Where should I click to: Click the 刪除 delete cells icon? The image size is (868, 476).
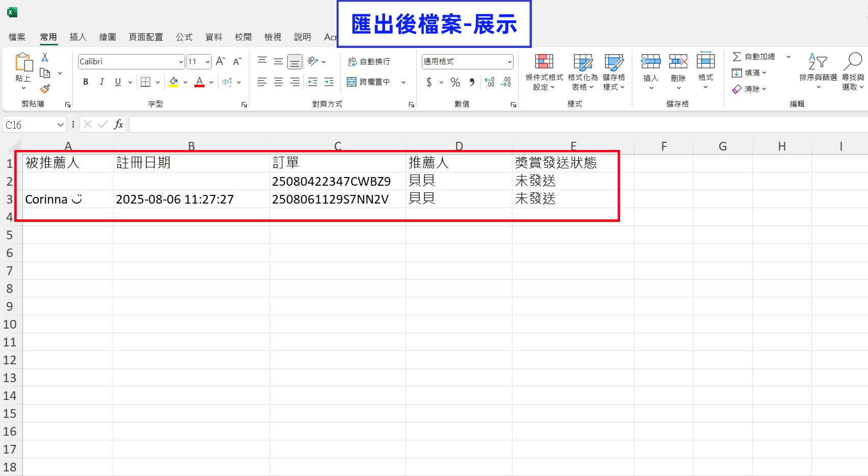[x=678, y=62]
